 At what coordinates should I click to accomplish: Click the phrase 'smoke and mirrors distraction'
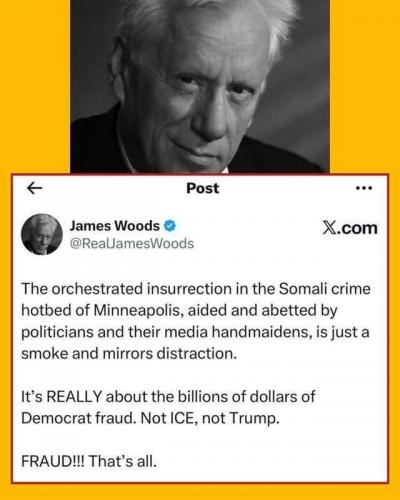[x=129, y=353]
